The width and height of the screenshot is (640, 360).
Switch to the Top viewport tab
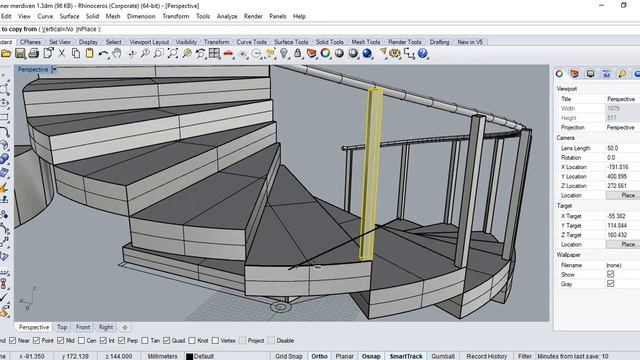point(62,327)
